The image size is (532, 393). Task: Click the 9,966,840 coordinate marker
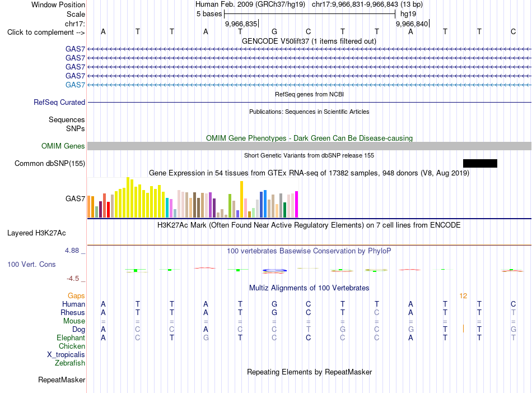coord(412,24)
